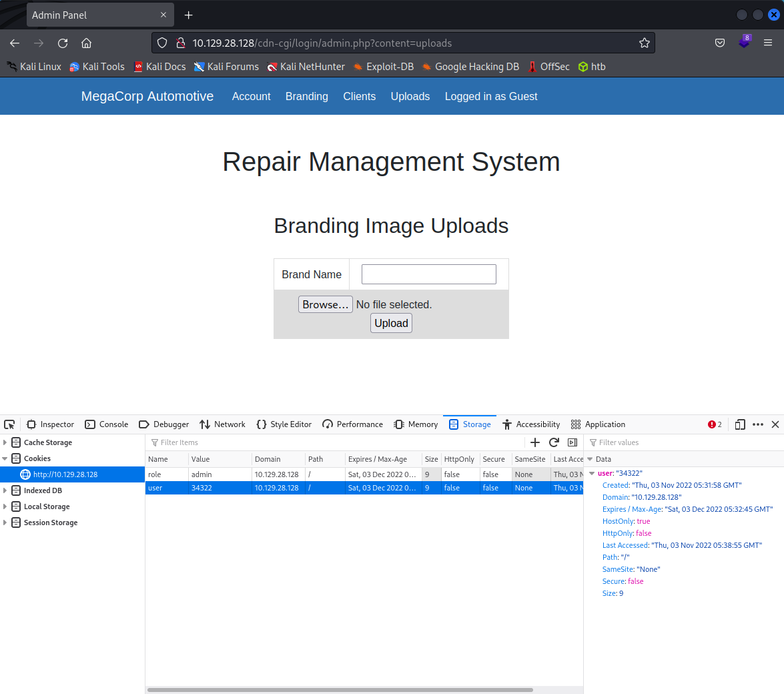The width and height of the screenshot is (784, 694).
Task: Click the Brand Name text field
Action: [428, 274]
